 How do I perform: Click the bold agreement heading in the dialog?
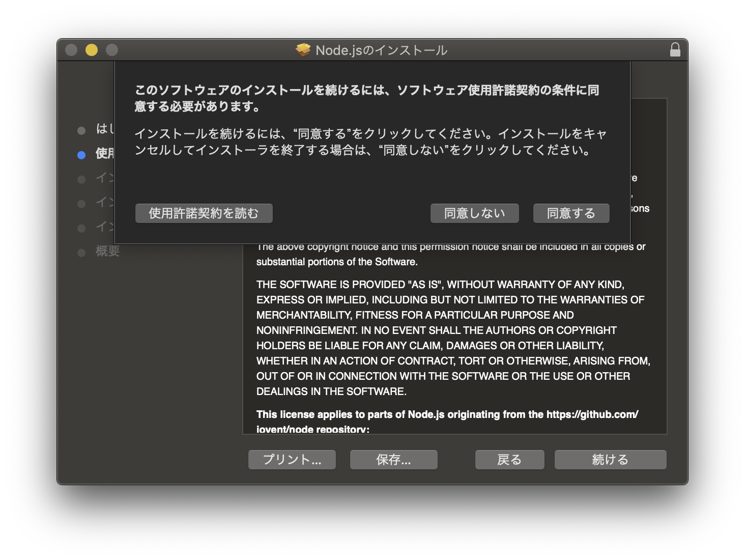pyautogui.click(x=366, y=98)
